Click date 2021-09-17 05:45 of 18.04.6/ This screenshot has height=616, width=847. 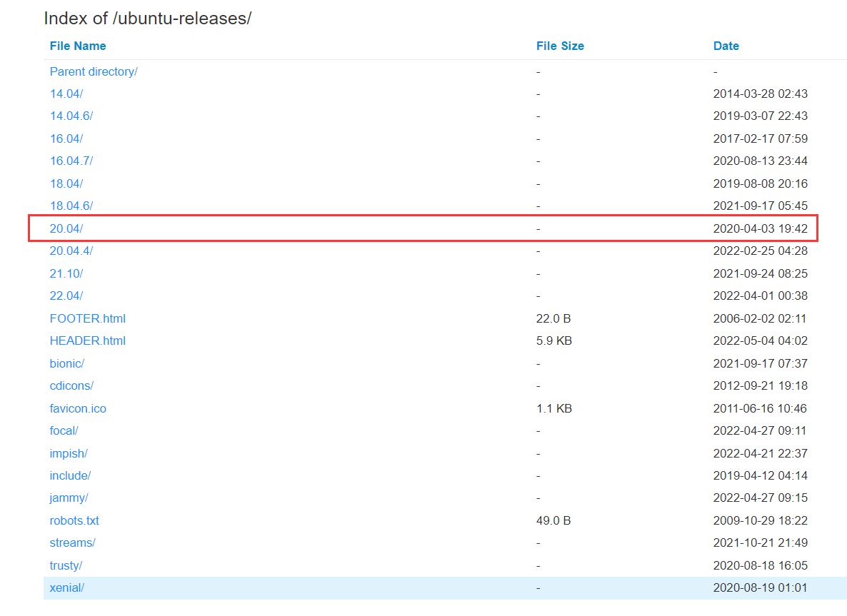point(760,206)
